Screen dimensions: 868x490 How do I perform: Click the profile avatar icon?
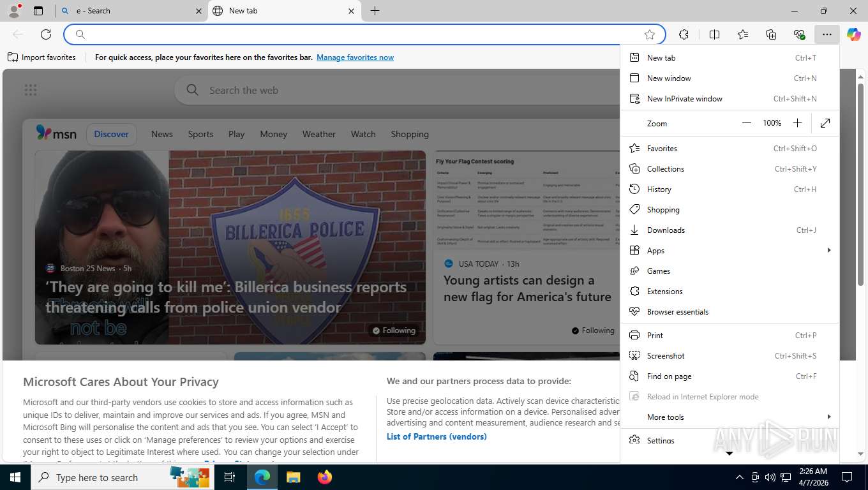pyautogui.click(x=14, y=11)
